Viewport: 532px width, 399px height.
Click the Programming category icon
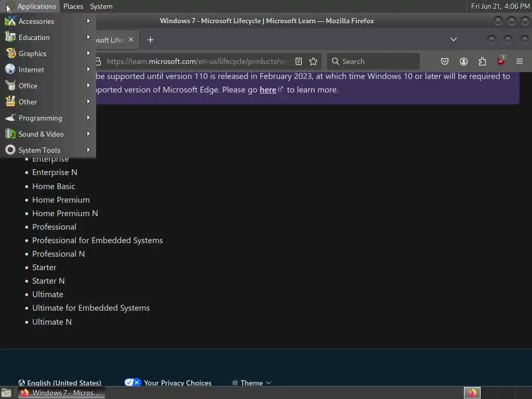click(x=10, y=118)
